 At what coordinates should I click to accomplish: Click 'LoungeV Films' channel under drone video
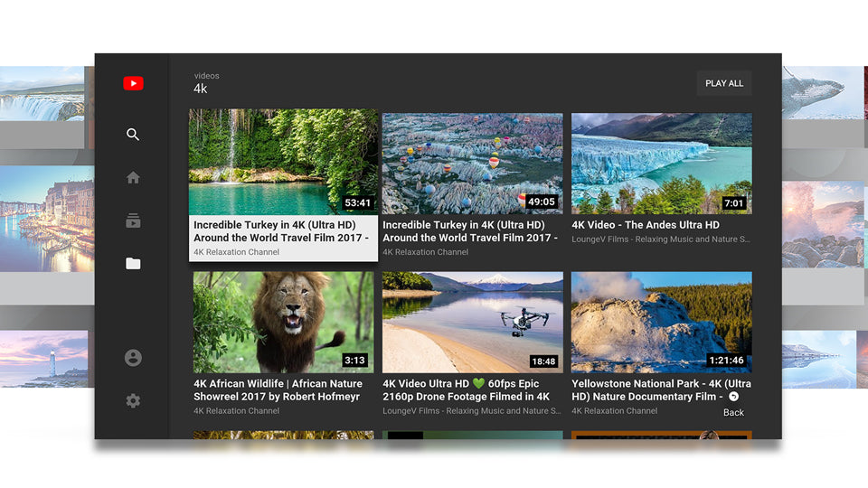click(472, 410)
